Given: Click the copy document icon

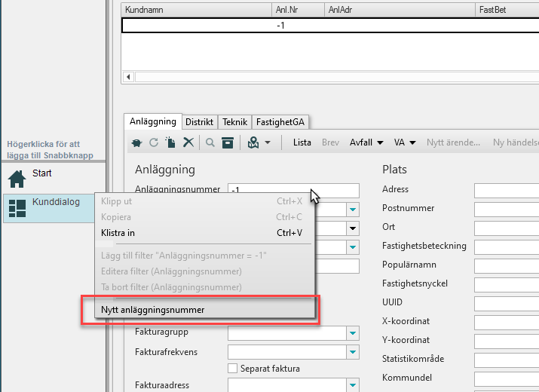Looking at the screenshot, I should coord(171,142).
